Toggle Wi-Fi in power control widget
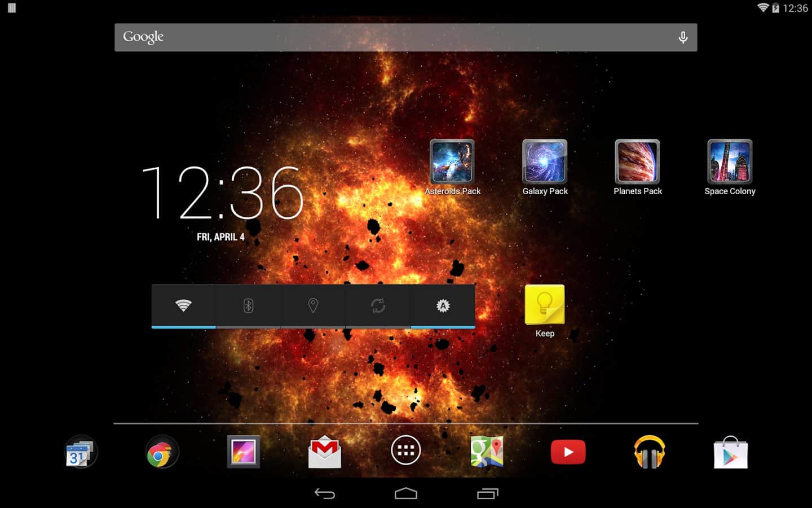 (x=183, y=305)
